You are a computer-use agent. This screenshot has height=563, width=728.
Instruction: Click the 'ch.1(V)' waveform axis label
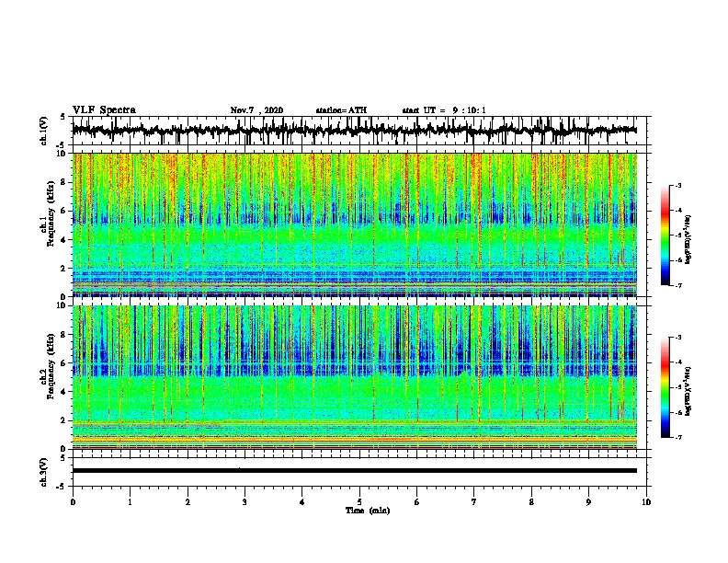tap(44, 131)
